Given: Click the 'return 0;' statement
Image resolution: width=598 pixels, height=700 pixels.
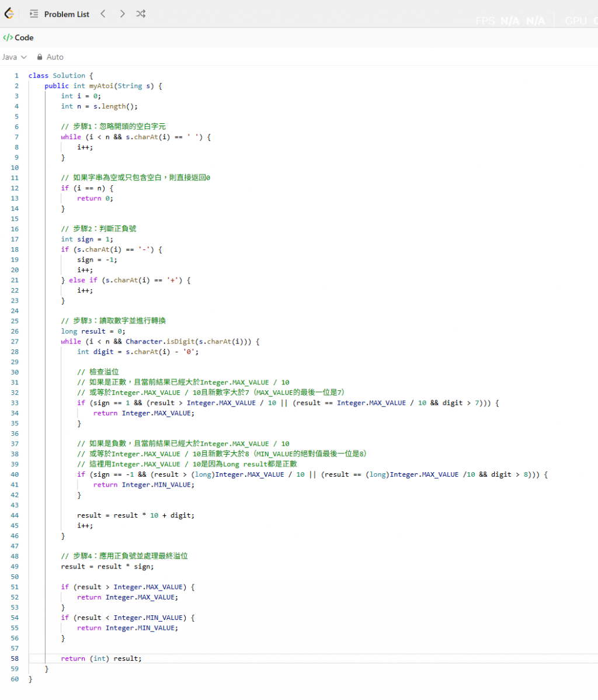Looking at the screenshot, I should click(95, 198).
